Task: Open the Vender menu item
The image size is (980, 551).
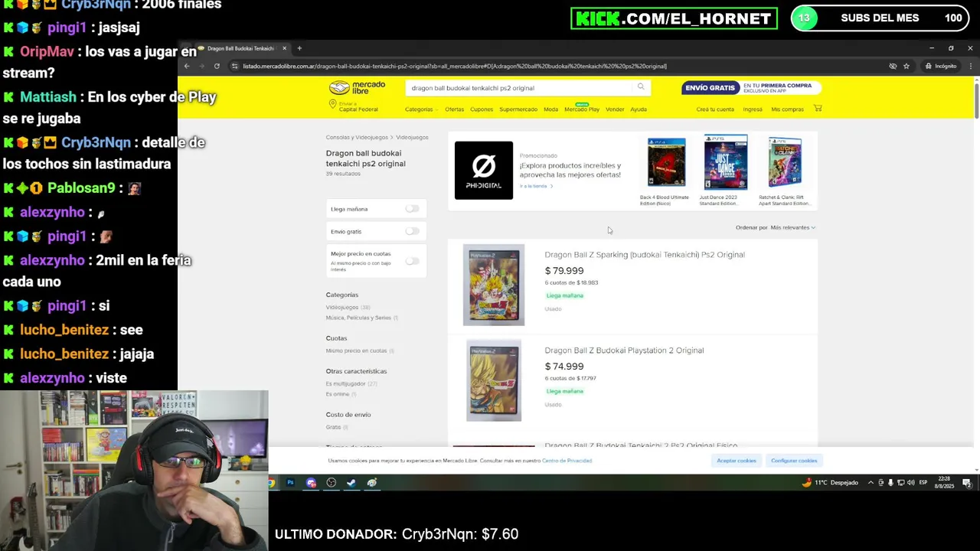Action: tap(615, 109)
